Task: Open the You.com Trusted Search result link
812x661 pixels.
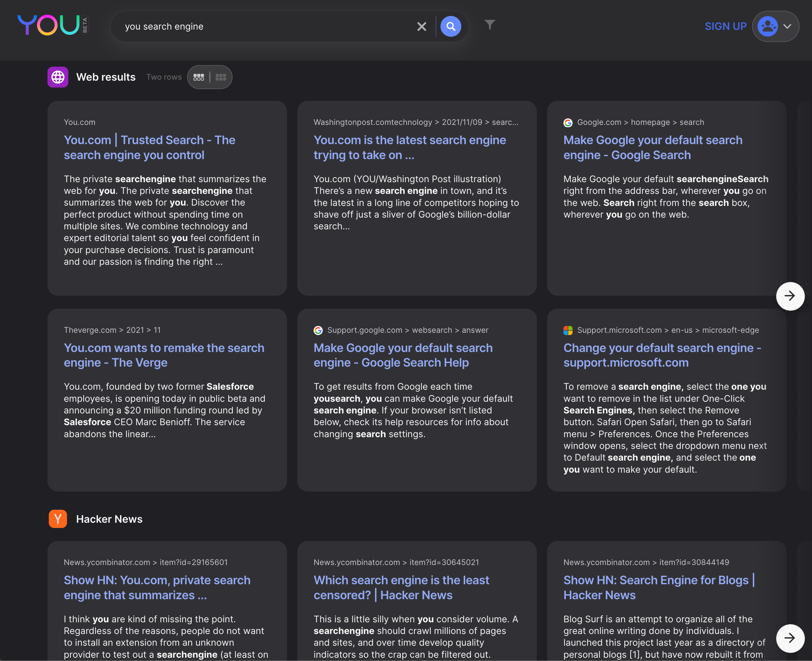Action: (x=150, y=147)
